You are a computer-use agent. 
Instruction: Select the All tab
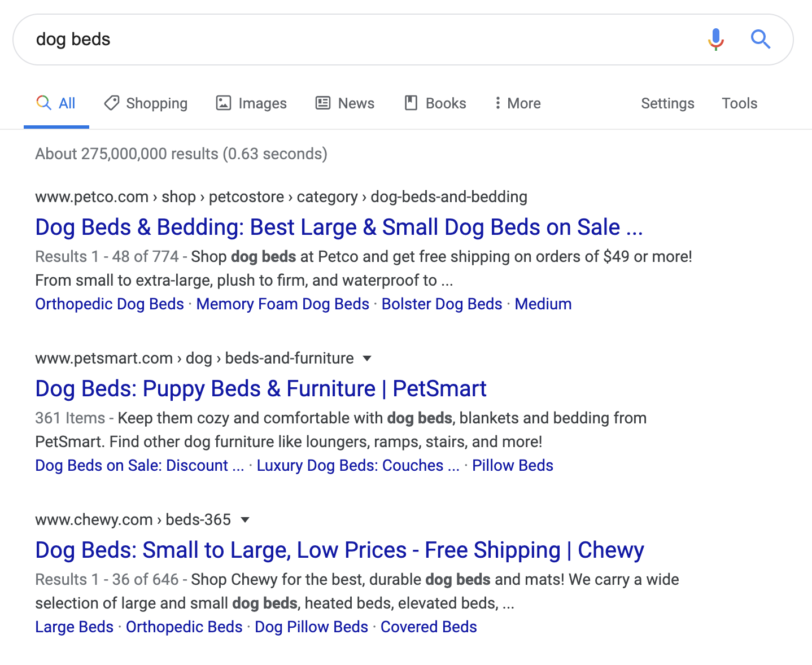click(x=56, y=103)
